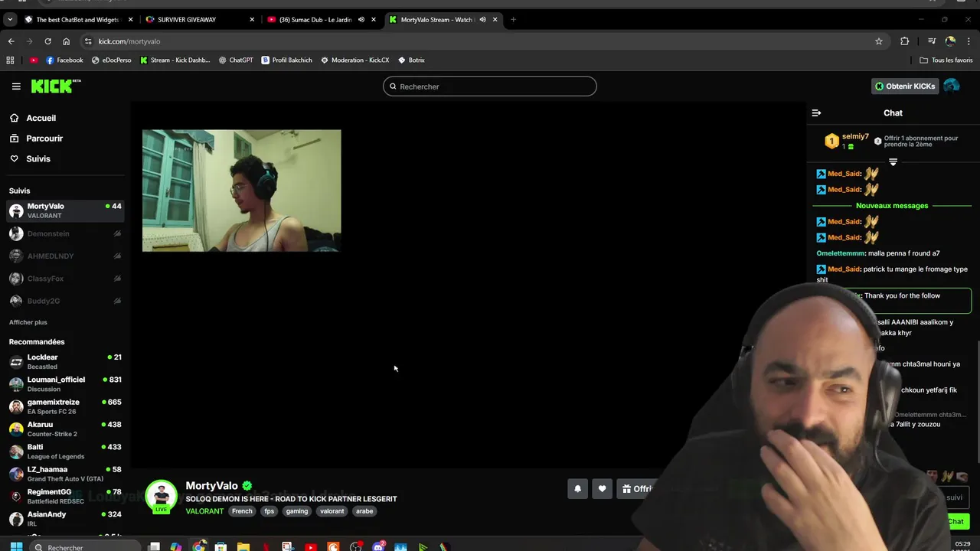Open the RegimentGG channel
The image size is (980, 551).
click(65, 496)
